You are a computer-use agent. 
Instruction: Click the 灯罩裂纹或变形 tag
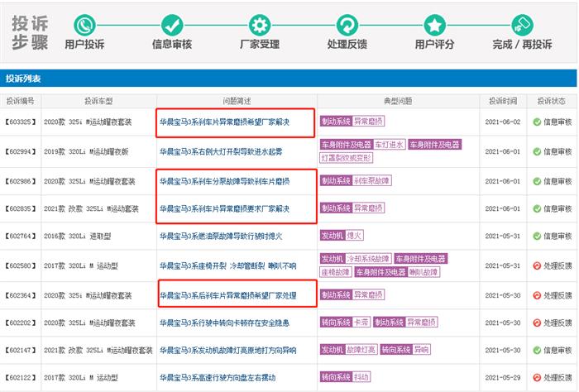pyautogui.click(x=346, y=158)
